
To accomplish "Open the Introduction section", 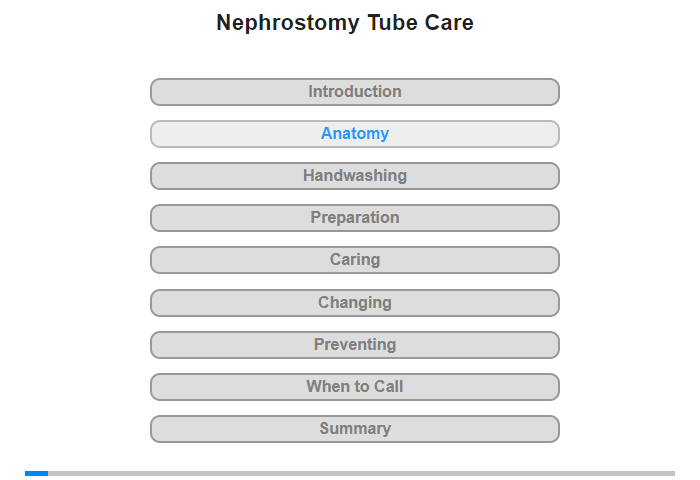I will (354, 92).
